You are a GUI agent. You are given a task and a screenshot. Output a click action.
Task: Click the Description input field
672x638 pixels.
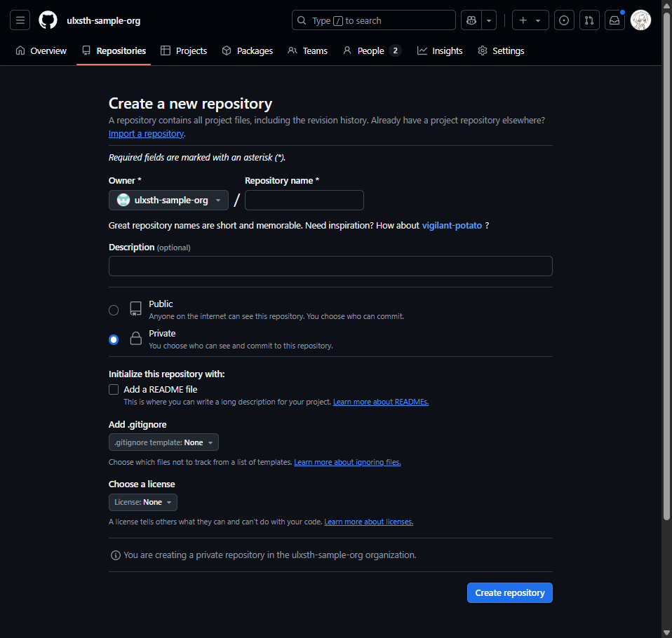click(330, 266)
